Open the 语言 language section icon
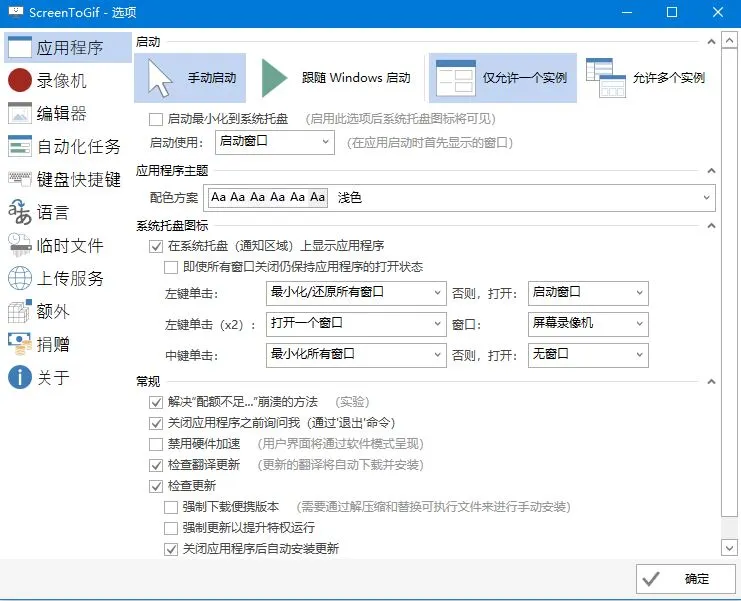The width and height of the screenshot is (741, 601). (x=20, y=212)
